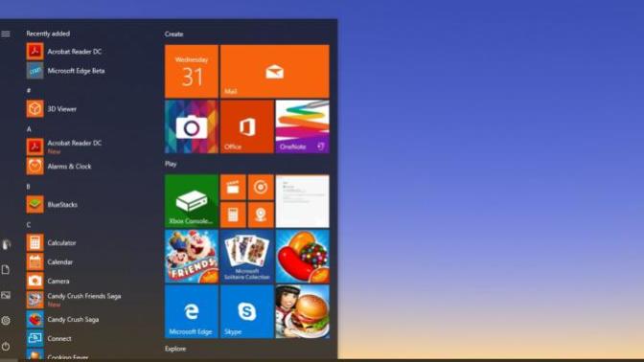
Task: Launch Candy Crush Friends Saga list entry
Action: click(x=74, y=300)
